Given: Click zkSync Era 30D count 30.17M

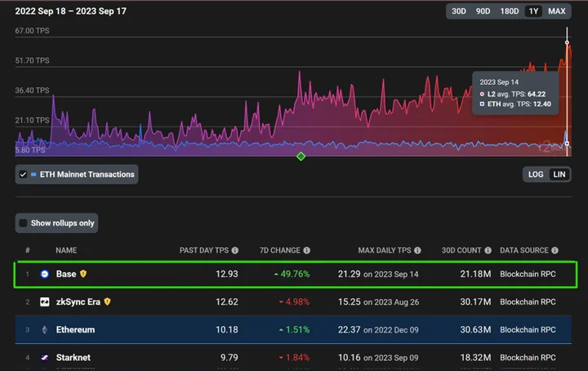Looking at the screenshot, I should 475,302.
